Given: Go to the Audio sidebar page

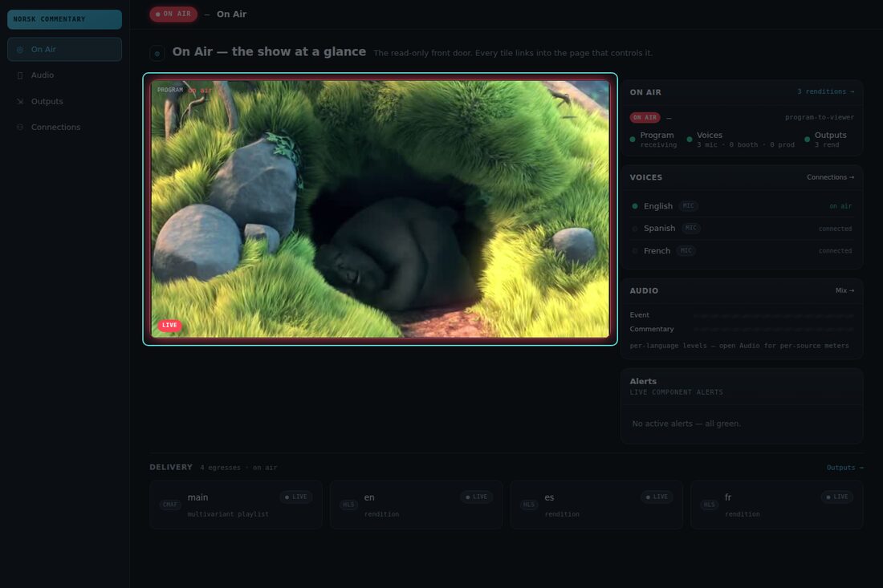Looking at the screenshot, I should pyautogui.click(x=65, y=75).
